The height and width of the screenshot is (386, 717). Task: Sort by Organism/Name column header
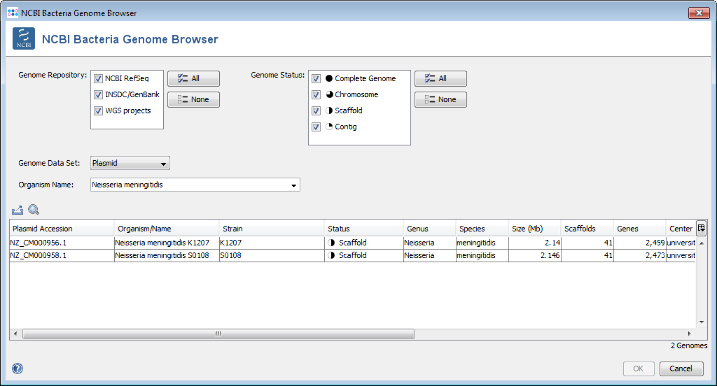166,228
